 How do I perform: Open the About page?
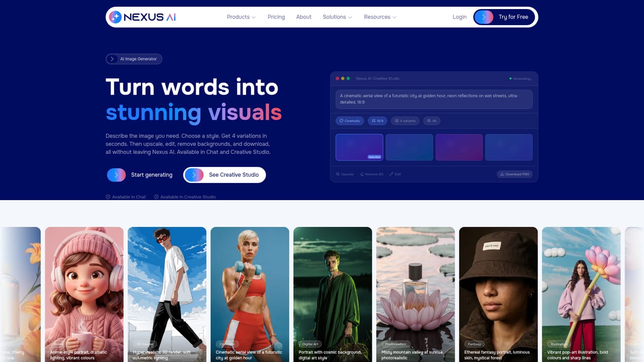click(304, 17)
